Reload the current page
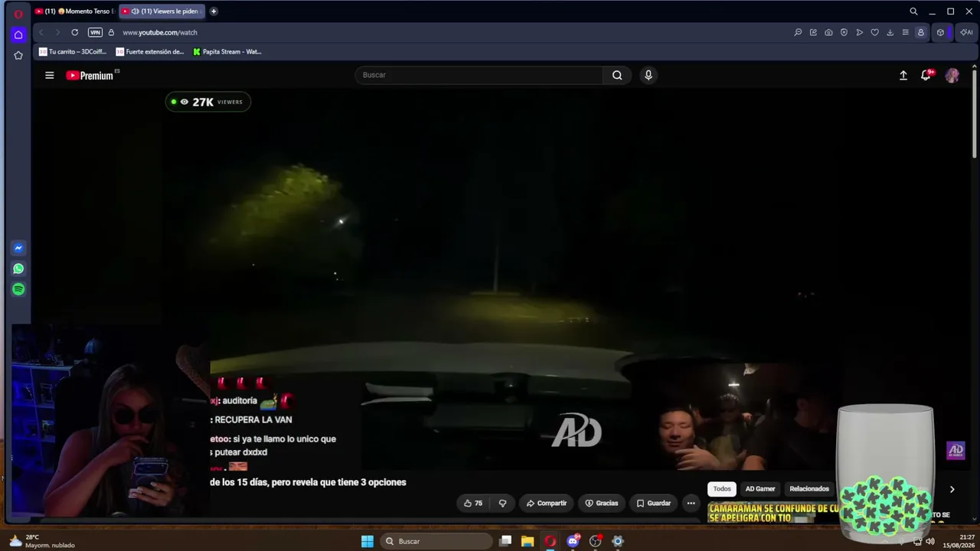This screenshot has width=980, height=551. coord(74,32)
